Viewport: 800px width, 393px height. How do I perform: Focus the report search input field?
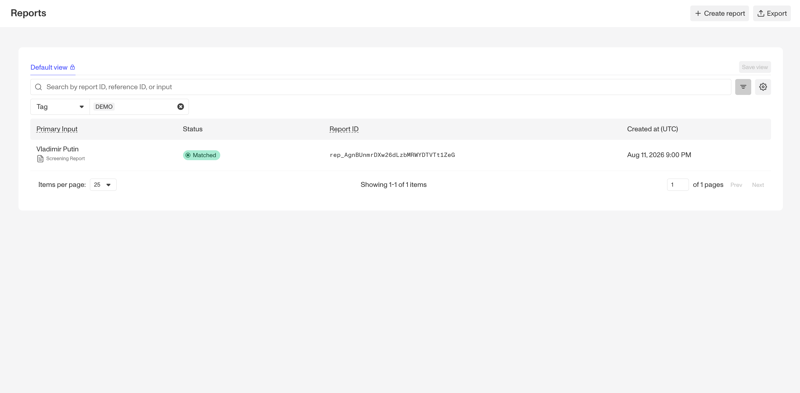point(381,87)
